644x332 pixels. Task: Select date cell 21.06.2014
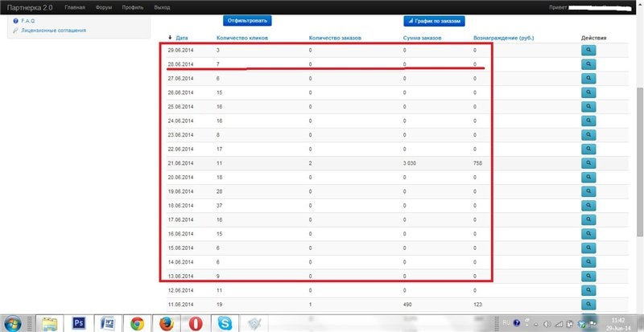tap(180, 163)
